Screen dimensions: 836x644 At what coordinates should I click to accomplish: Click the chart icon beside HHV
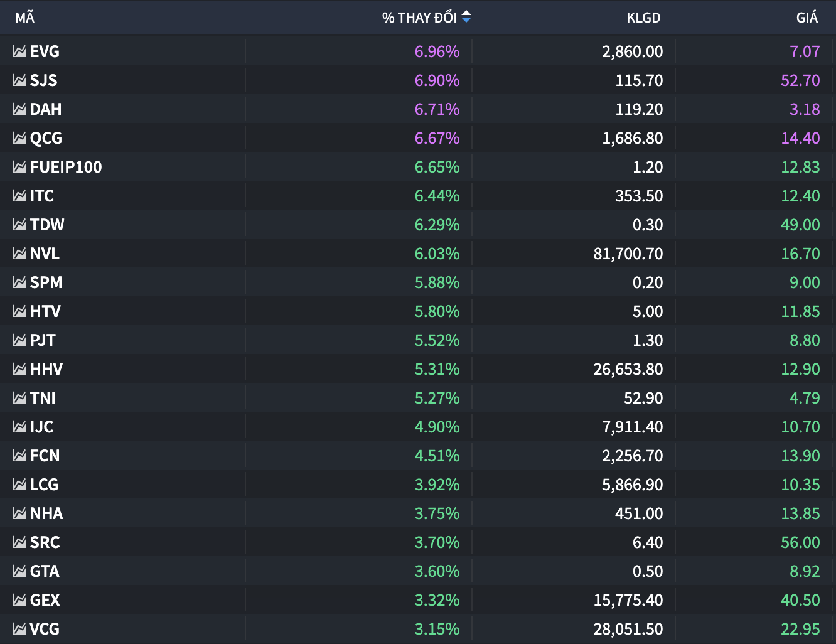click(x=19, y=369)
